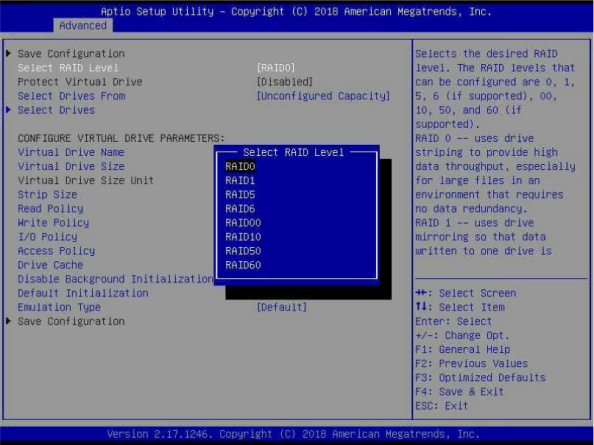Open the Emulation Type [Default] dropdown
594x445 pixels.
pyautogui.click(x=281, y=307)
